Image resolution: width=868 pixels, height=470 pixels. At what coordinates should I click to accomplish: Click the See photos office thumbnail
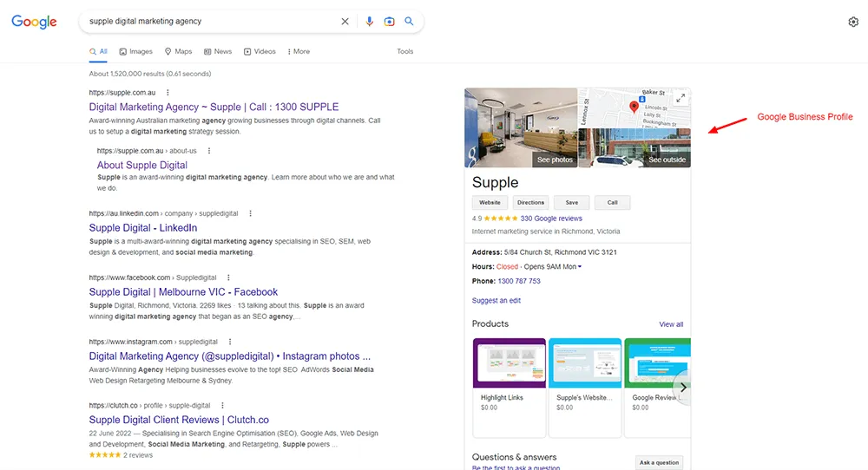pos(521,127)
